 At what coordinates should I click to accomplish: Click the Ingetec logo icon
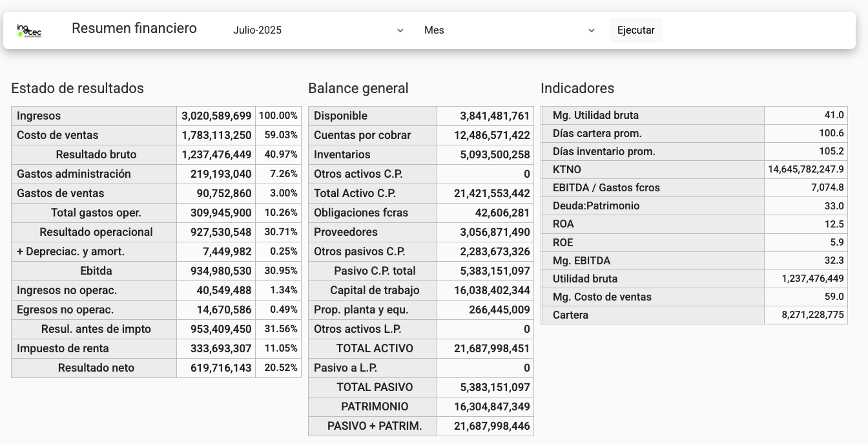29,30
